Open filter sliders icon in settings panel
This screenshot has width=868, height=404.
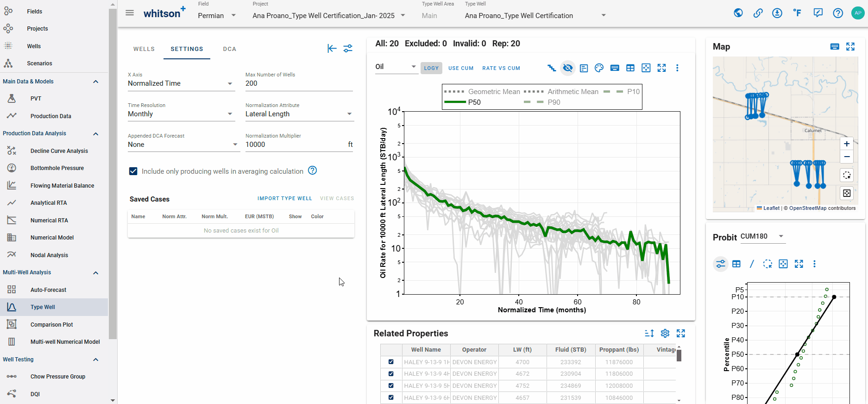pos(348,48)
